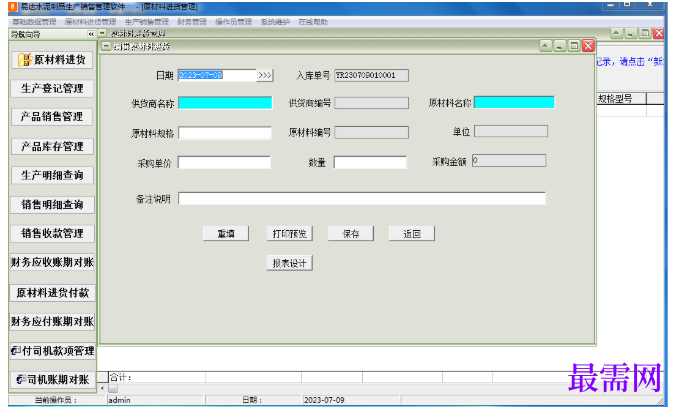Click the 打印预览 button
The height and width of the screenshot is (409, 680).
tap(289, 233)
